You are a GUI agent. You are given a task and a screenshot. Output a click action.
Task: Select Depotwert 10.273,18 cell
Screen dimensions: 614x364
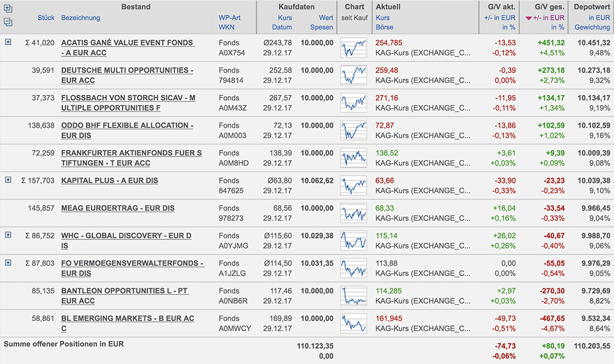pos(594,70)
